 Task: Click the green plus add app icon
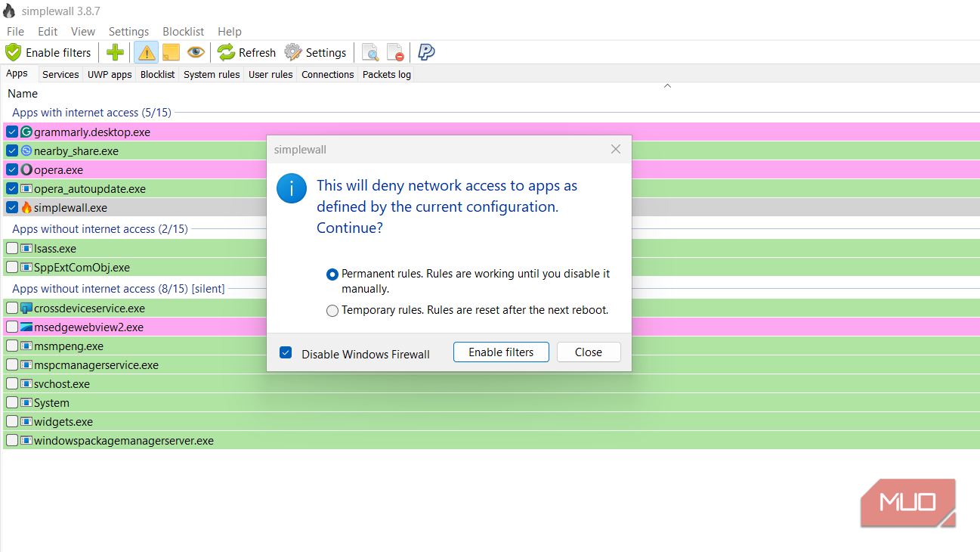pyautogui.click(x=115, y=52)
